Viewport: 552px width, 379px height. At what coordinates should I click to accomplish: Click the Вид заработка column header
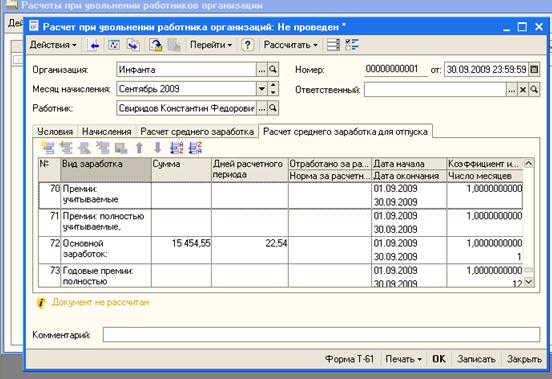106,170
